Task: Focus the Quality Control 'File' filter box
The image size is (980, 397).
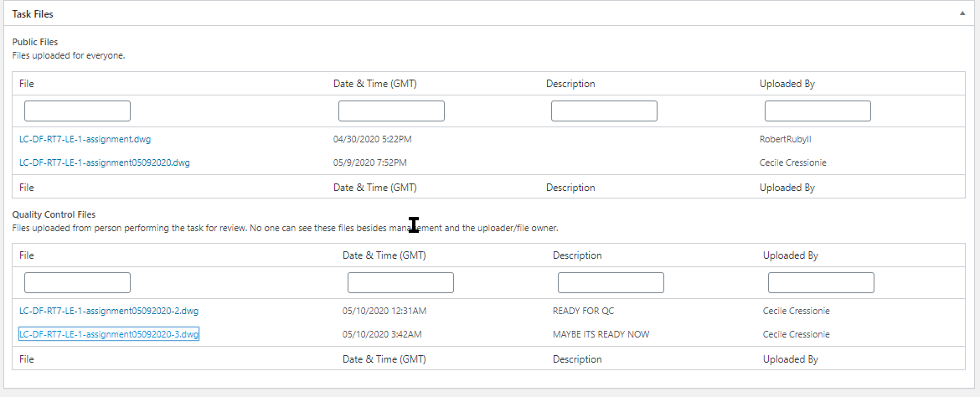Action: (77, 282)
